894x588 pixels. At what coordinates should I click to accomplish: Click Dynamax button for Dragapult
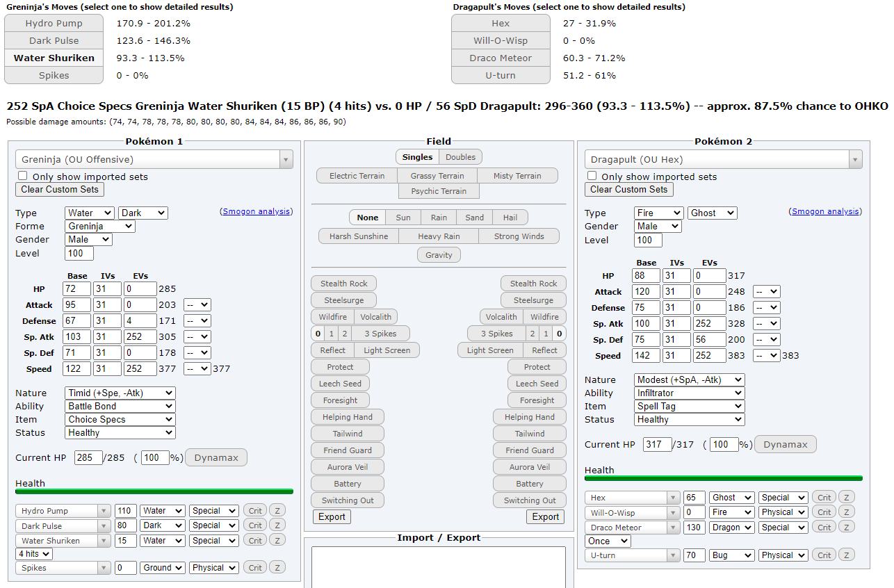[x=786, y=444]
